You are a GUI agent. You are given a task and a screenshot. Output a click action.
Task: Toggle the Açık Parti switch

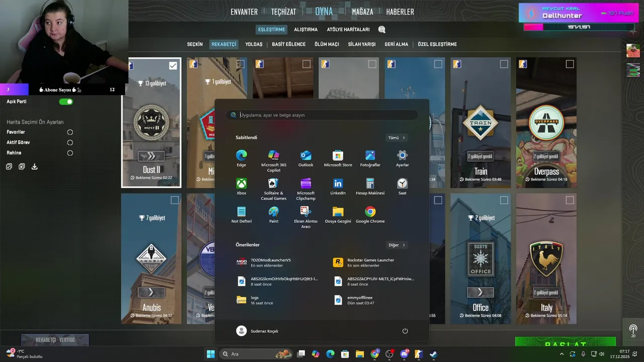66,102
